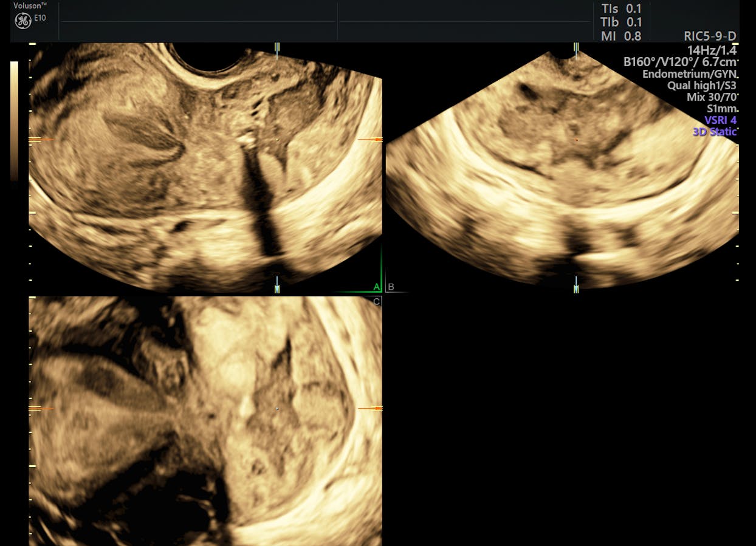
Task: Select the plane C corner label
Action: tap(377, 301)
